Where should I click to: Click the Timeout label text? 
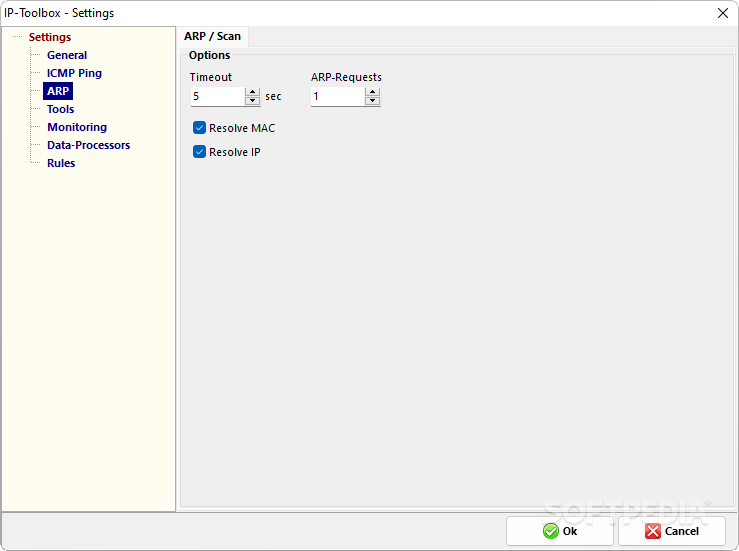pos(211,77)
